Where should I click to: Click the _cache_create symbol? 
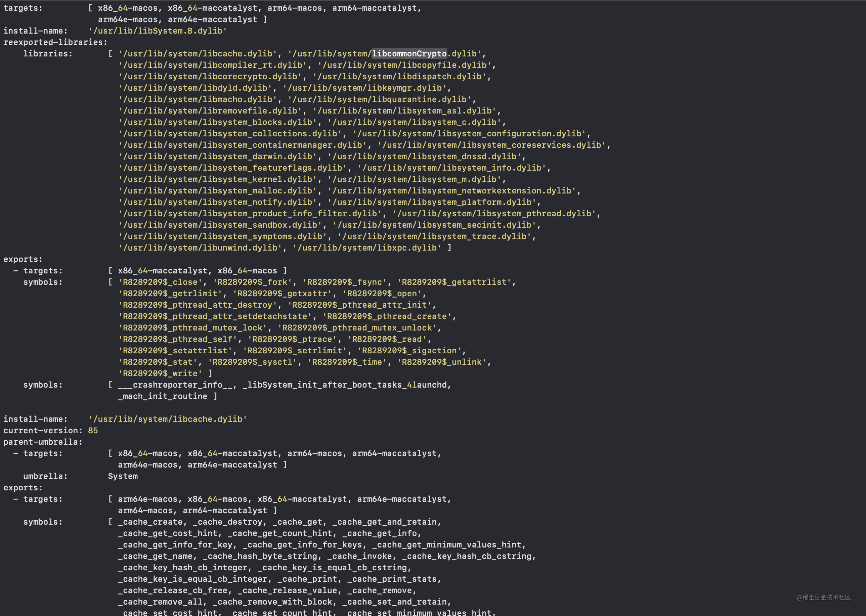point(150,522)
